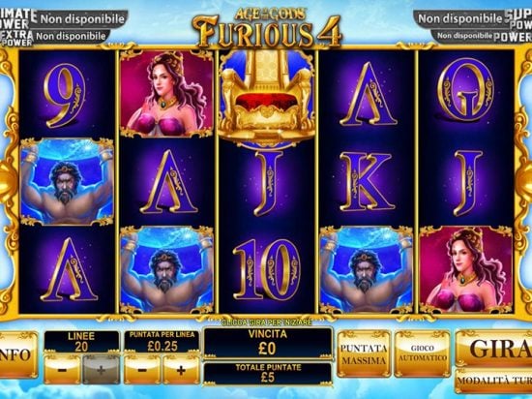Click the 10 symbol on middle reel
532x399 pixels.
(267, 269)
